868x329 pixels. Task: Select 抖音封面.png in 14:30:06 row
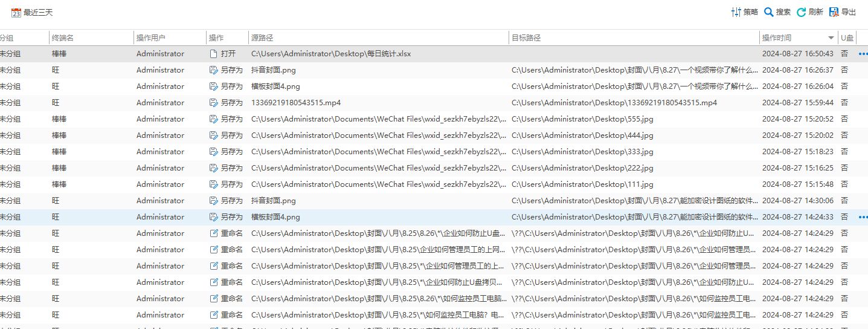click(x=274, y=201)
